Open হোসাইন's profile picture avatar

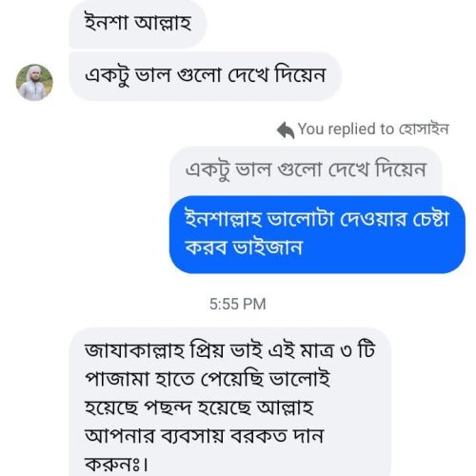point(34,83)
